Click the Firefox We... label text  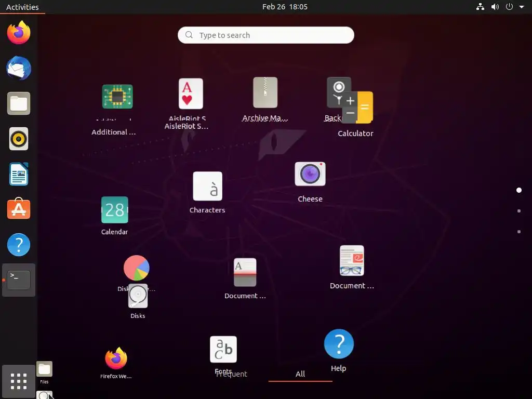[116, 376]
